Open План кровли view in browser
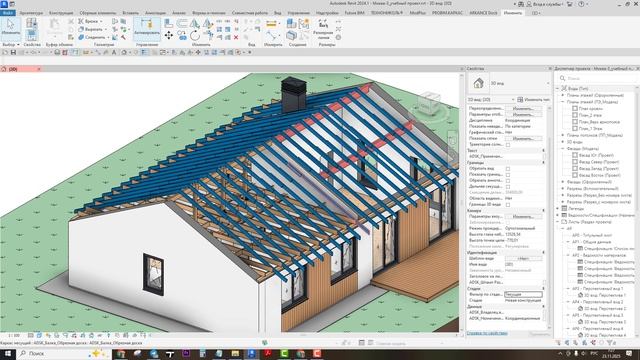 point(590,109)
